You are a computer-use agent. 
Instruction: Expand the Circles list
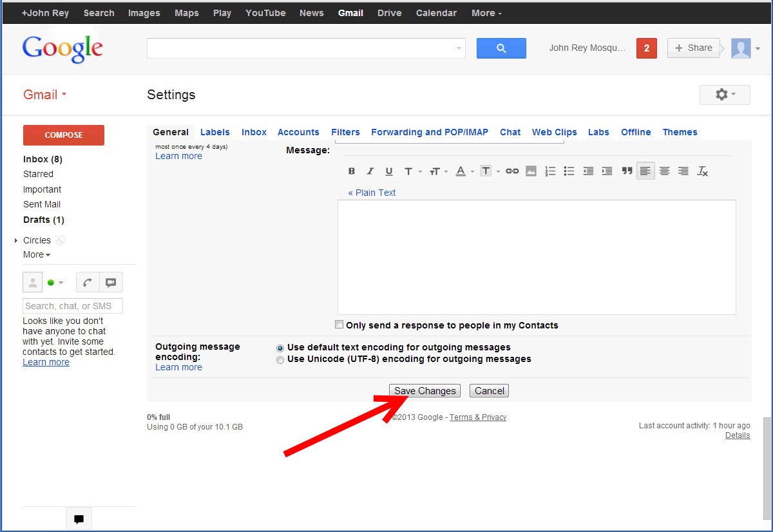[16, 241]
